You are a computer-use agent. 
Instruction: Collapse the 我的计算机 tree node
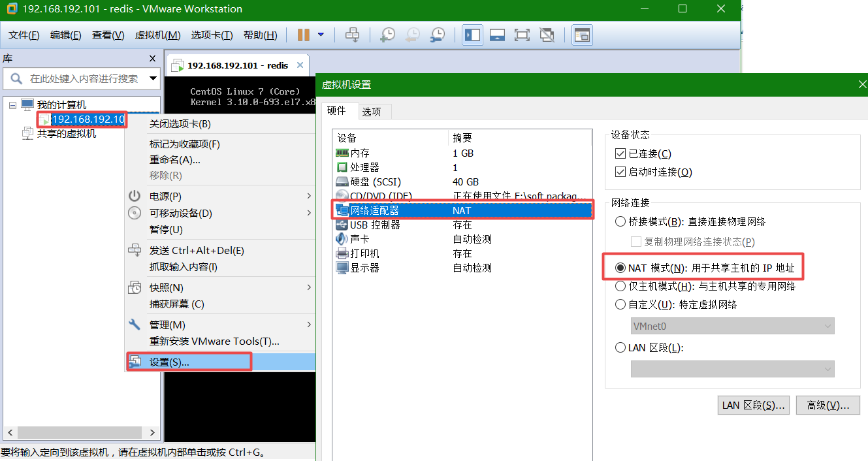point(12,104)
